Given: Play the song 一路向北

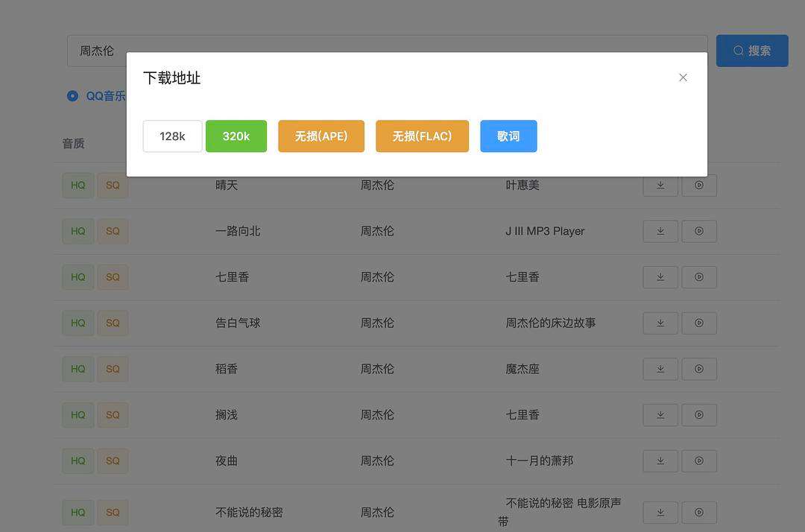Looking at the screenshot, I should pos(699,232).
